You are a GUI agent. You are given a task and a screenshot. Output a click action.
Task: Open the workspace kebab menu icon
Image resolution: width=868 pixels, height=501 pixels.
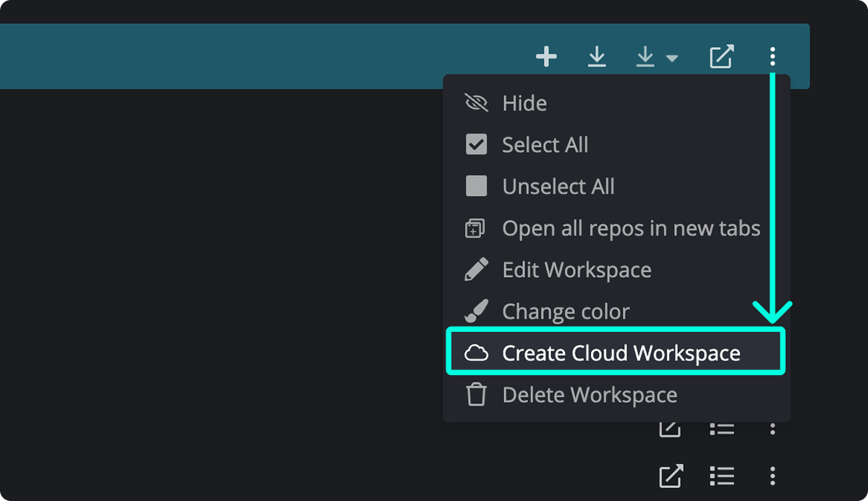773,56
